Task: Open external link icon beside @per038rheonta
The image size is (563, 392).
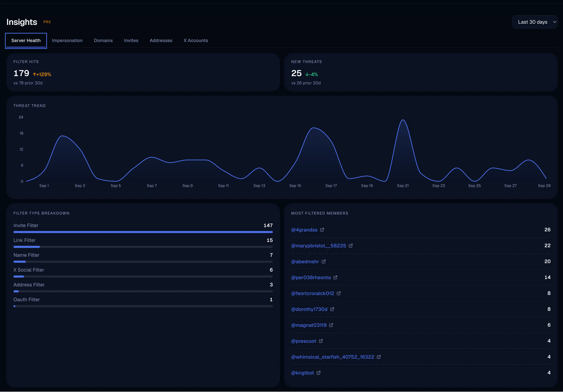Action: click(x=335, y=278)
